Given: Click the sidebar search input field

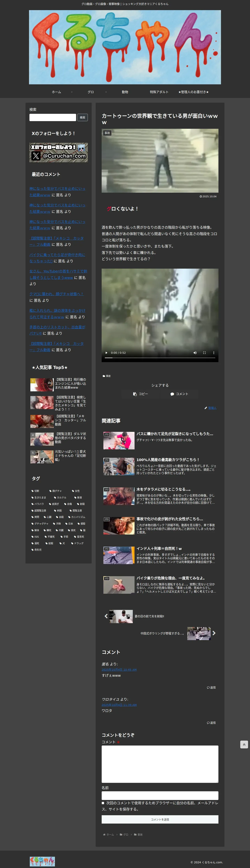Looking at the screenshot, I should pyautogui.click(x=53, y=117).
